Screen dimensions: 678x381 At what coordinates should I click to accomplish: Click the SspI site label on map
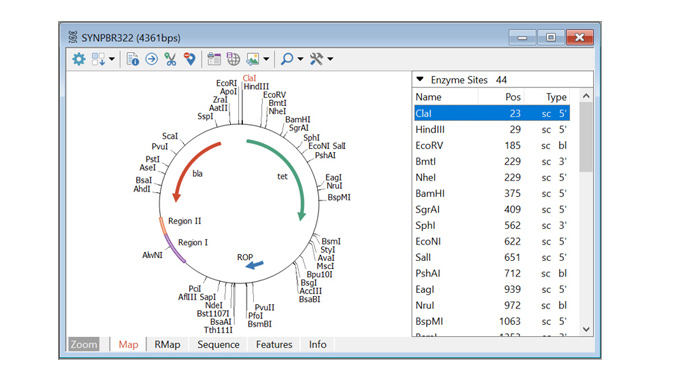(x=205, y=116)
